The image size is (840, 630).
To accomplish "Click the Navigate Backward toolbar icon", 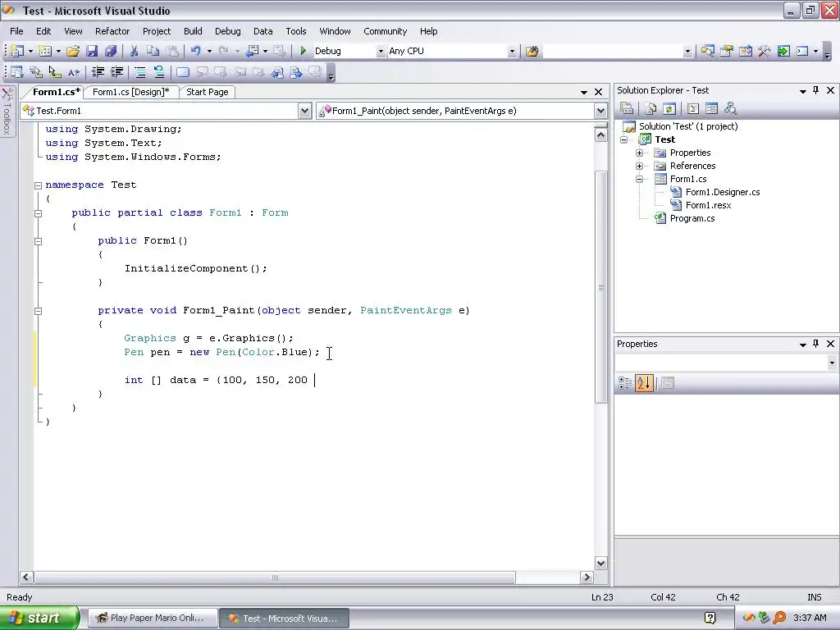I will point(251,51).
